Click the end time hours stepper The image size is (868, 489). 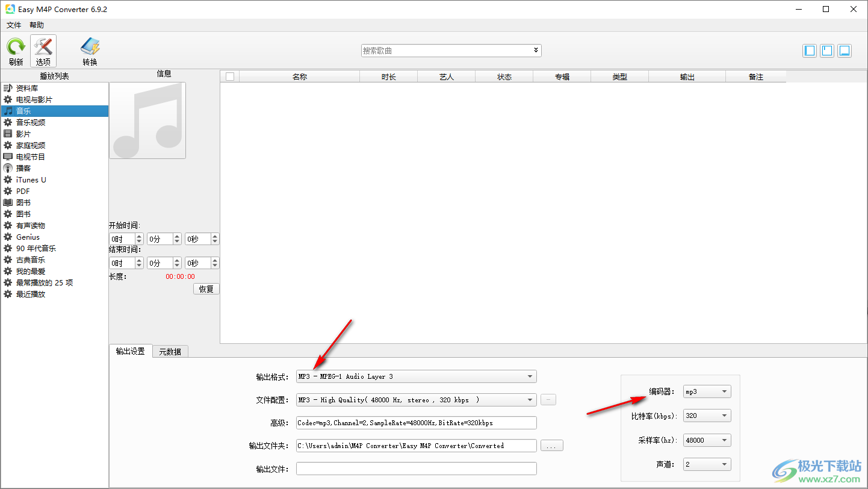(139, 263)
